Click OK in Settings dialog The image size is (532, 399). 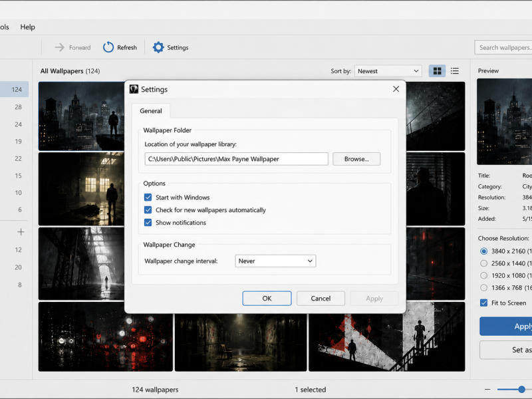(x=267, y=298)
